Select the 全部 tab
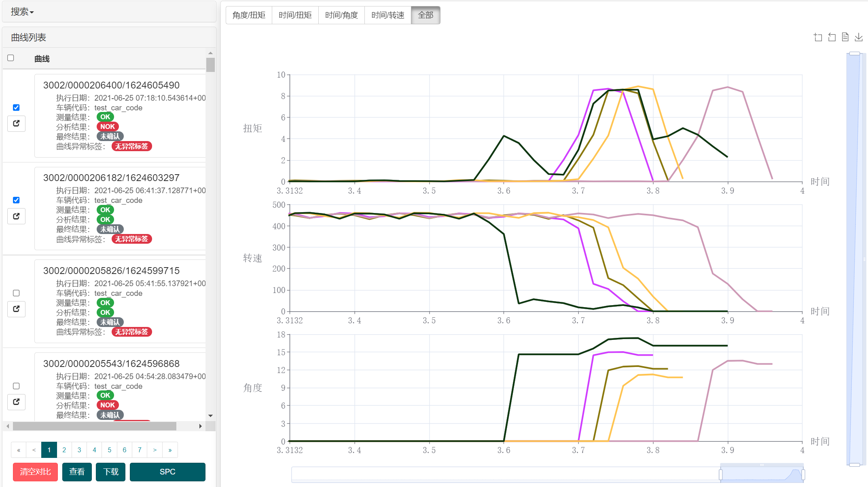 click(426, 15)
